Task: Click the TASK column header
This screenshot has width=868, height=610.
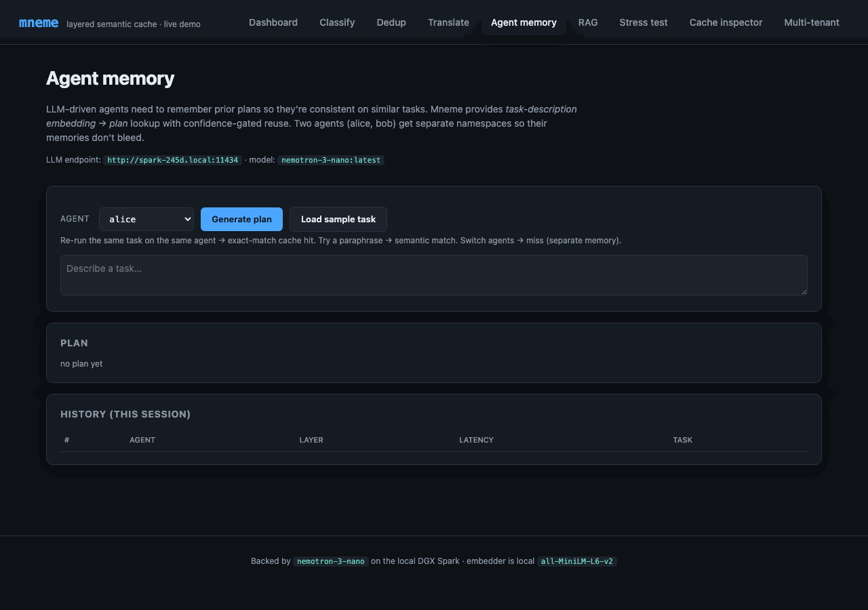Action: (683, 440)
